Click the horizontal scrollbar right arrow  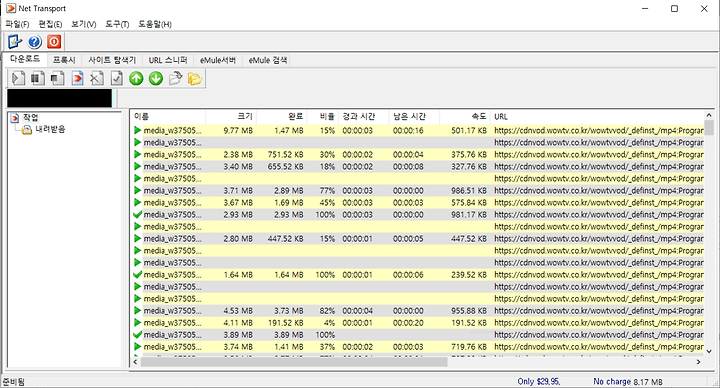coord(698,362)
